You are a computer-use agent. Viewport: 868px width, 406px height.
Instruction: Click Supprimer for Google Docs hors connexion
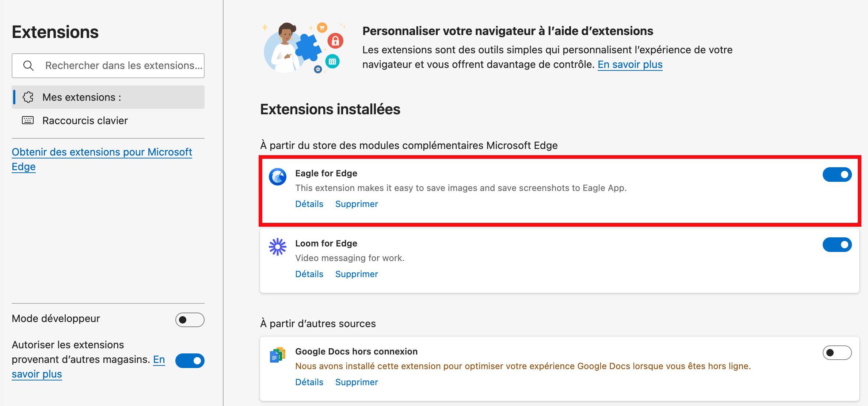coord(357,382)
